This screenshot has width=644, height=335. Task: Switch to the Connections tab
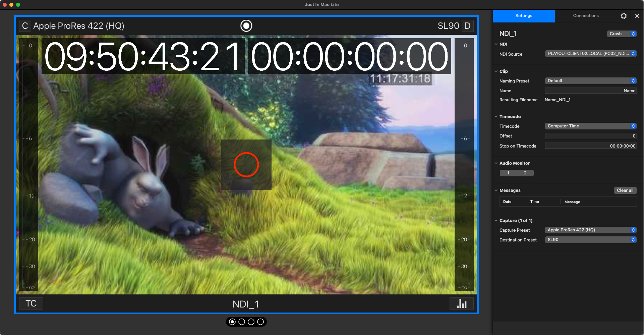click(x=586, y=16)
